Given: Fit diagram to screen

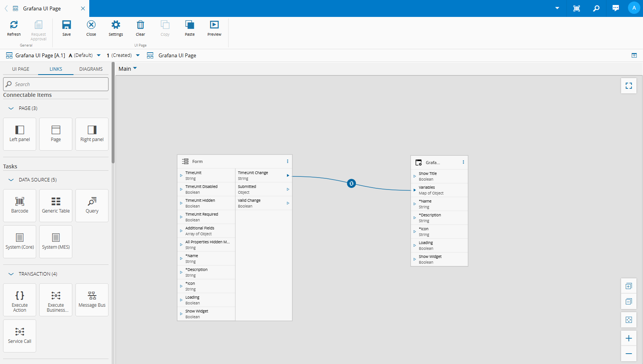Looking at the screenshot, I should (629, 320).
